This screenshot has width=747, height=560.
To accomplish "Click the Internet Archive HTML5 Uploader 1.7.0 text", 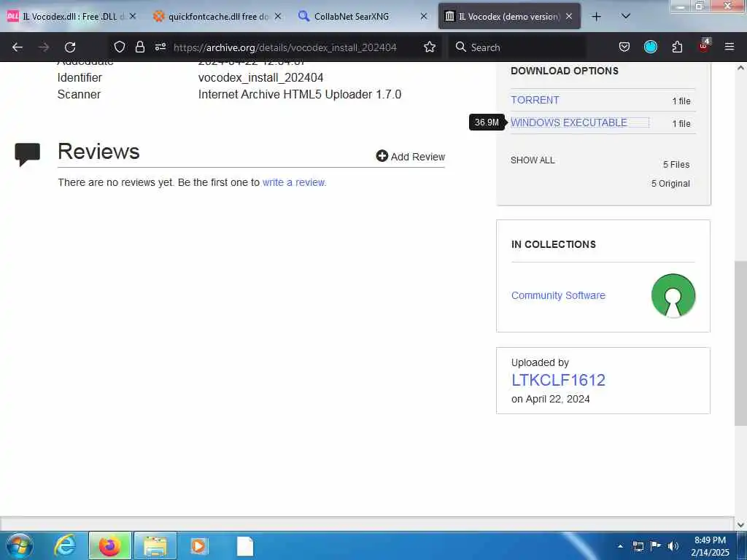I will [x=300, y=94].
